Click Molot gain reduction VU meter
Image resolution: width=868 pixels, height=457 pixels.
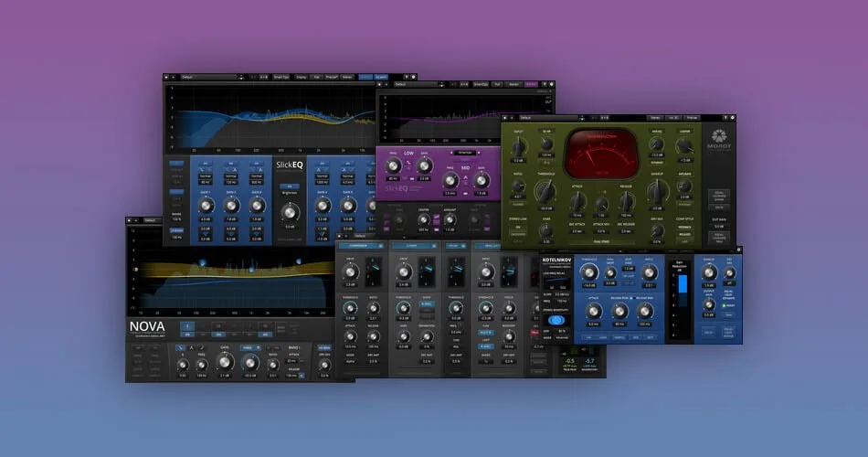(602, 154)
